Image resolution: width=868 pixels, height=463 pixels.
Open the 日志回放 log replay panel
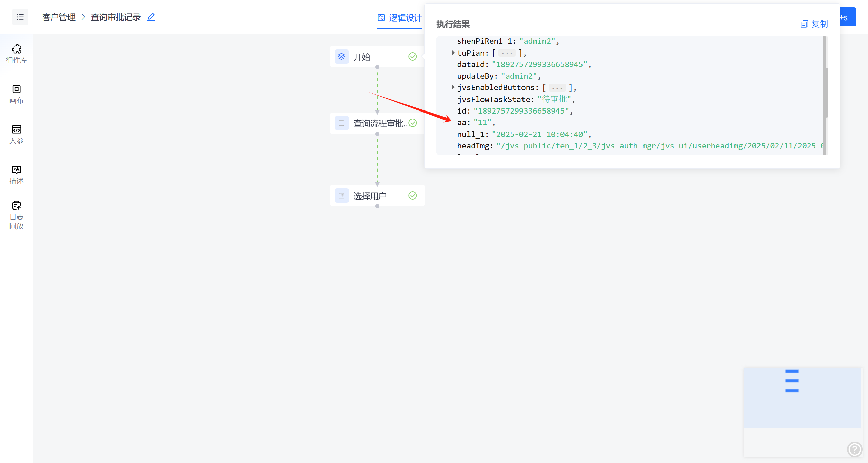click(16, 215)
